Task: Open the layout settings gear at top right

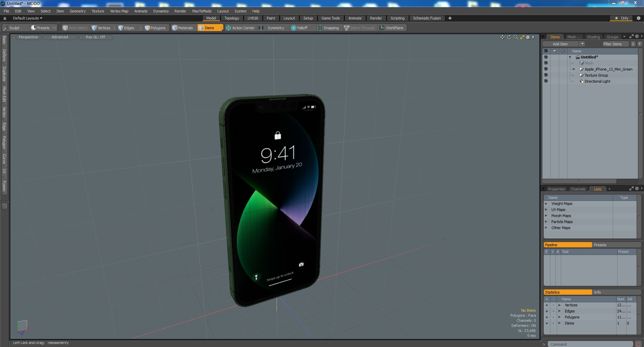Action: (638, 18)
